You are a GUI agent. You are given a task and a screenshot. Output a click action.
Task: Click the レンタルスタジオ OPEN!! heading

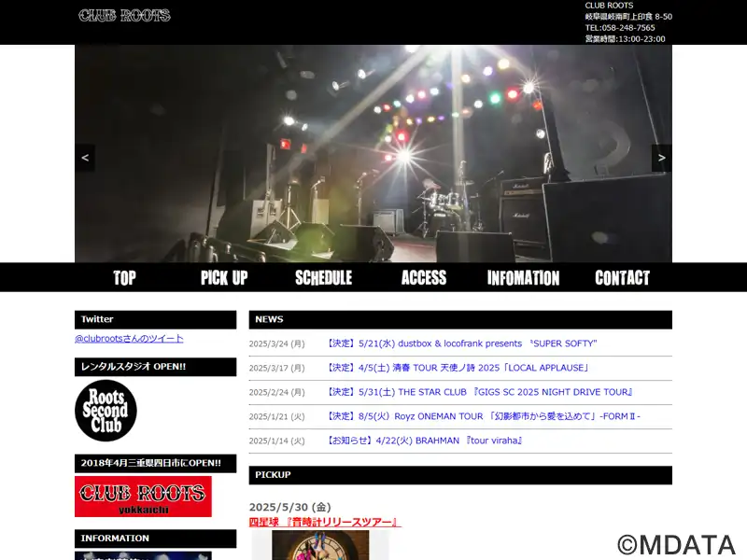point(155,367)
